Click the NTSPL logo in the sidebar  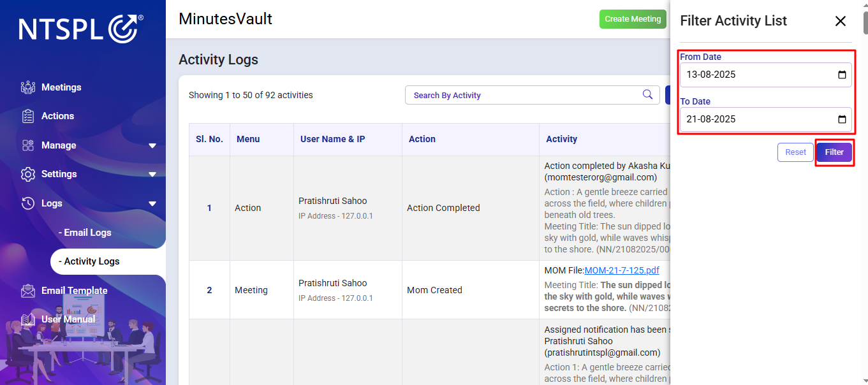[81, 29]
